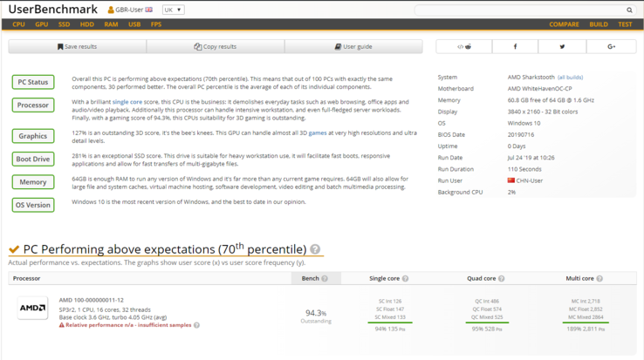This screenshot has width=644, height=360.
Task: Click the '3840 x 2160 - 32 Bit colors' value
Action: 543,112
